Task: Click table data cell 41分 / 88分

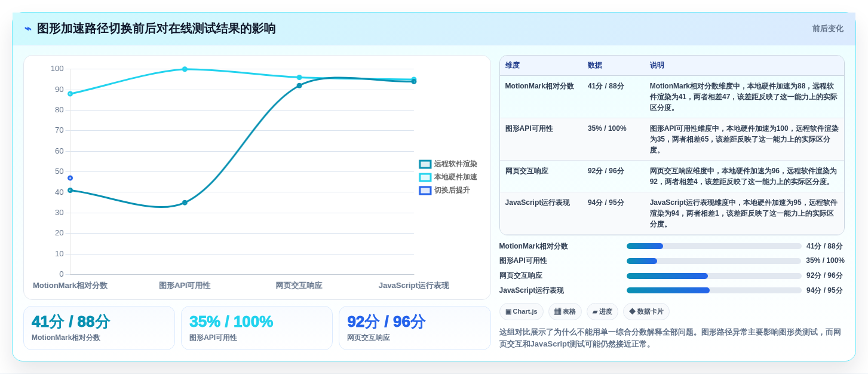Action: [x=606, y=86]
